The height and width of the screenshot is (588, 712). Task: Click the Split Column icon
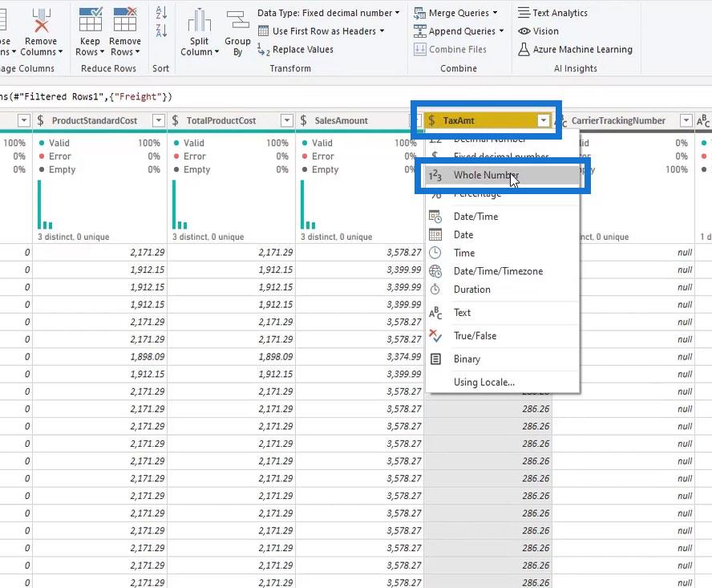(200, 20)
